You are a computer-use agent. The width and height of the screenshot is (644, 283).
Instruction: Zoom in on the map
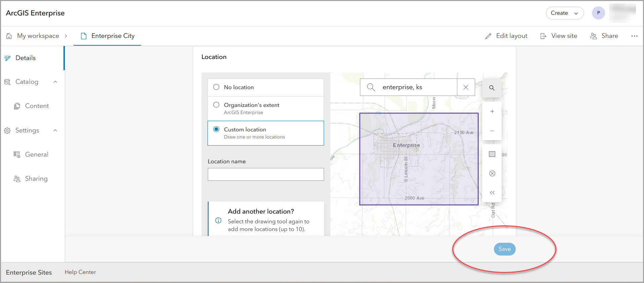pos(492,112)
